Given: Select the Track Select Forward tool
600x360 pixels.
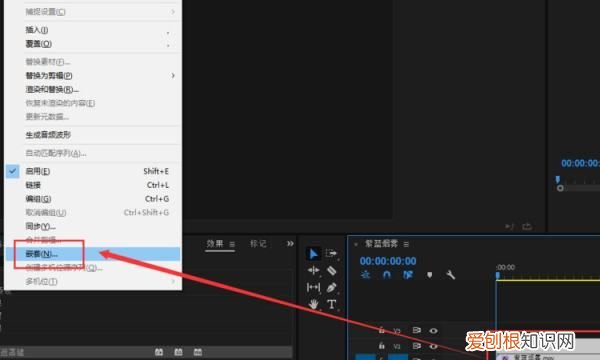Looking at the screenshot, I should (331, 253).
